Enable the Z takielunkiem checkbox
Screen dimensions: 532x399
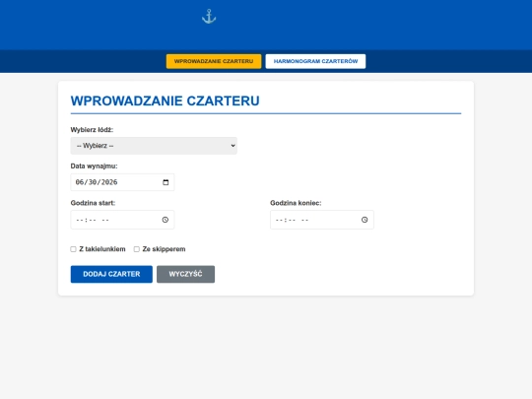[x=73, y=249]
